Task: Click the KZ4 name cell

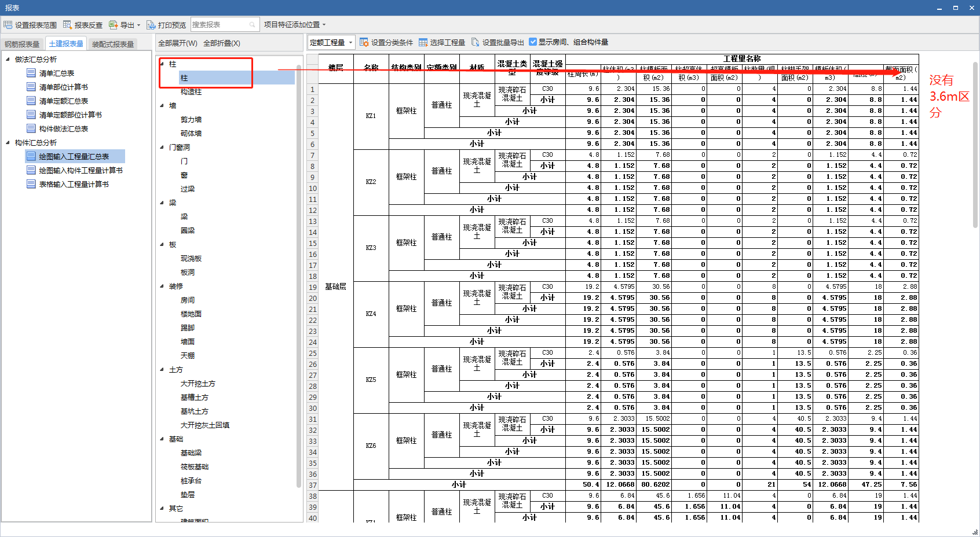Action: (x=371, y=314)
